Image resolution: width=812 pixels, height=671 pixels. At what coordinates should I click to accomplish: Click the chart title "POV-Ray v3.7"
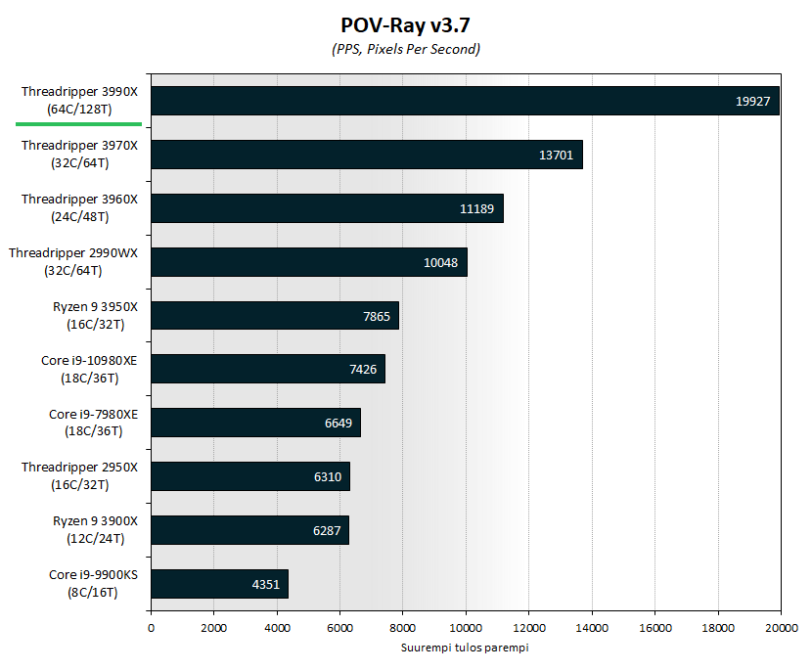pyautogui.click(x=405, y=25)
